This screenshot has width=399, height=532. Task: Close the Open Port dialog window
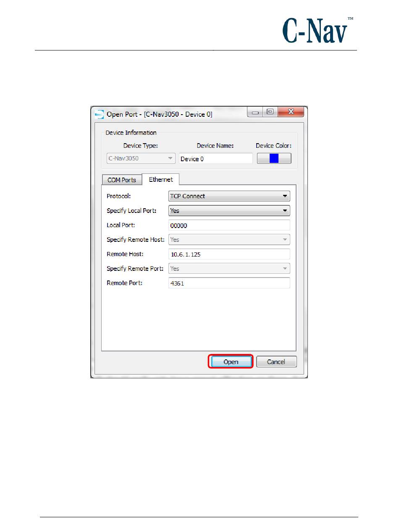[x=291, y=112]
